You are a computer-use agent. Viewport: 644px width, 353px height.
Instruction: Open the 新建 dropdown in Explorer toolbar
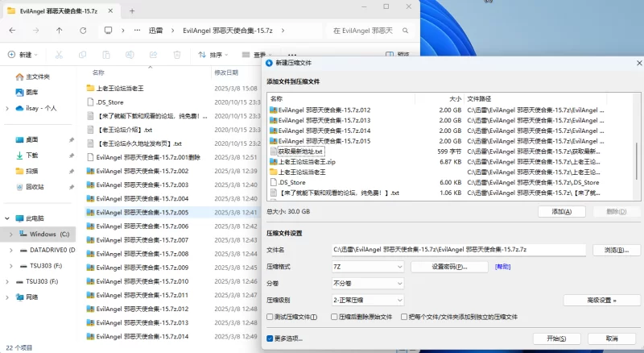coord(23,55)
